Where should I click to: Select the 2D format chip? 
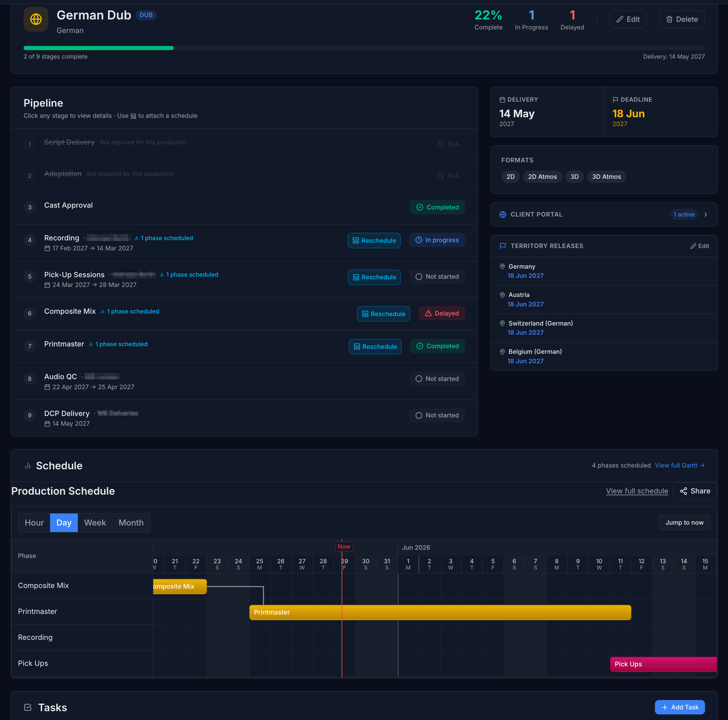510,176
